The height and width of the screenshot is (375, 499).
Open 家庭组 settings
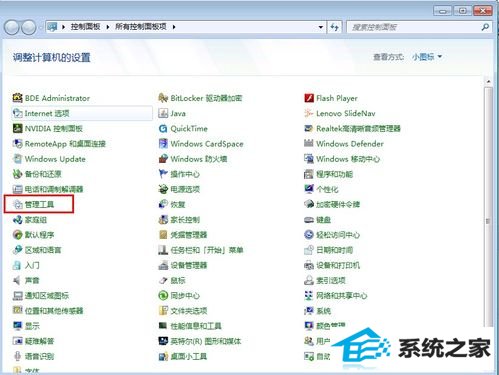(30, 220)
